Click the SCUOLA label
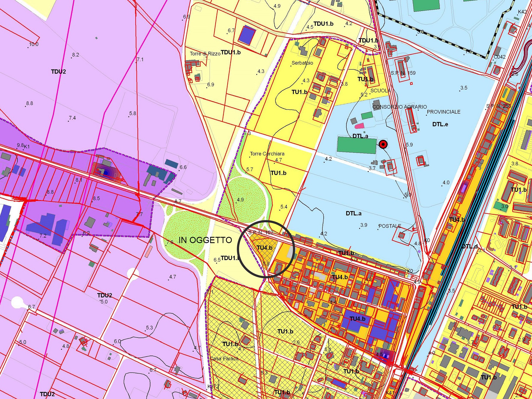Viewport: 532px width, 399px height. 381,90
